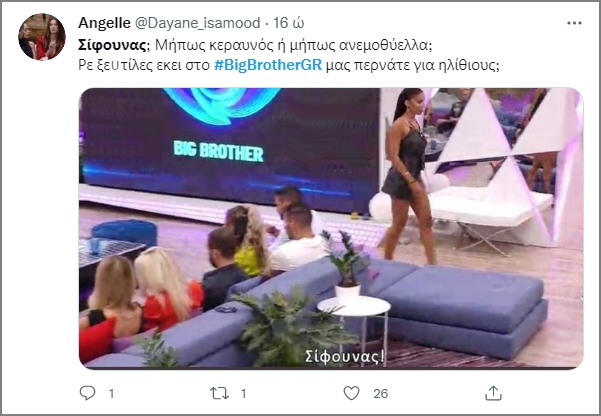601x416 pixels.
Task: Open the three-dot more options menu
Action: click(574, 23)
